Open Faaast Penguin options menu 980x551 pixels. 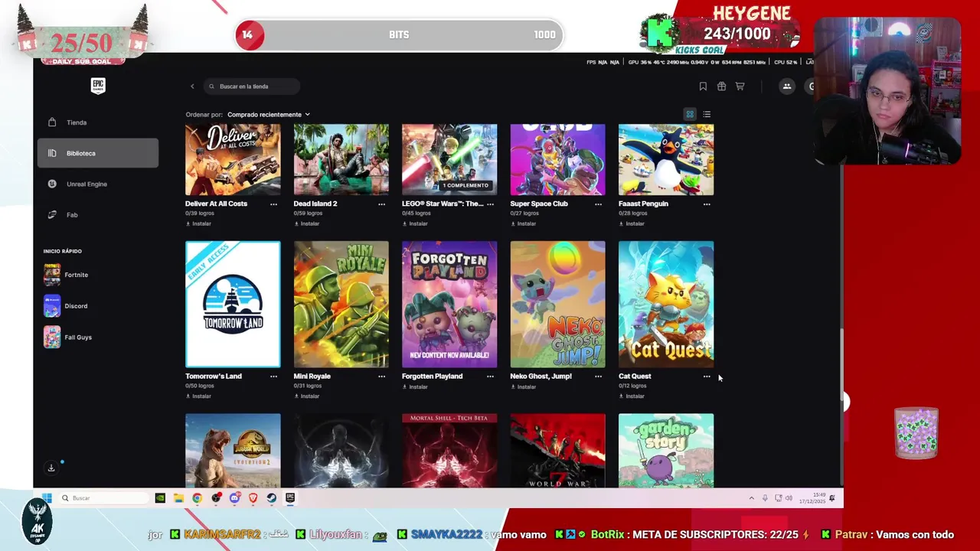(707, 204)
